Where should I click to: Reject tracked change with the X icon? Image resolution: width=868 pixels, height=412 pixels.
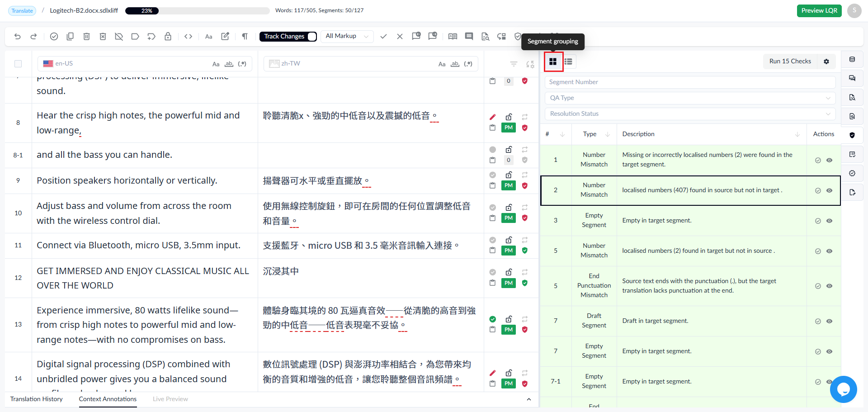tap(400, 36)
